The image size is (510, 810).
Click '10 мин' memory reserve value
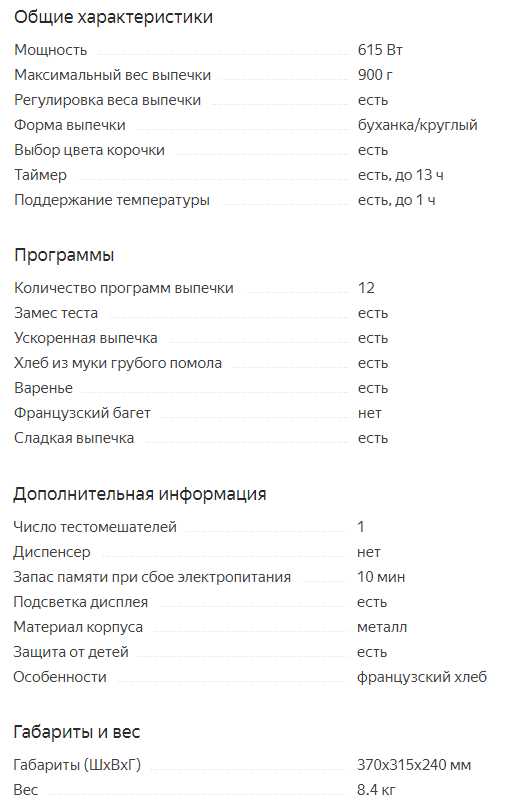click(381, 577)
